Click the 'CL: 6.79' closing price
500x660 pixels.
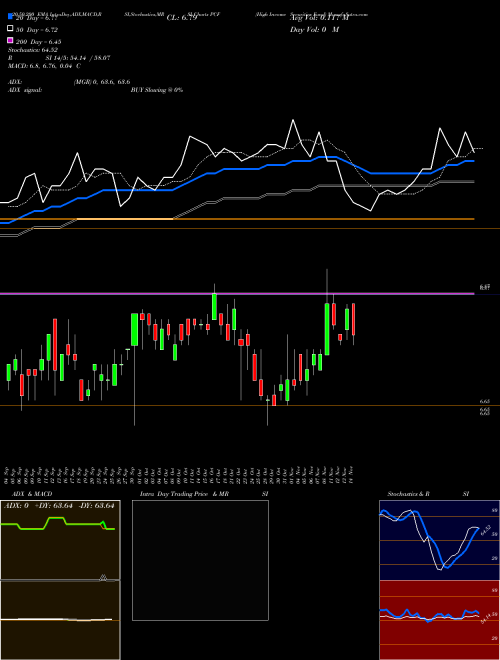pyautogui.click(x=182, y=18)
